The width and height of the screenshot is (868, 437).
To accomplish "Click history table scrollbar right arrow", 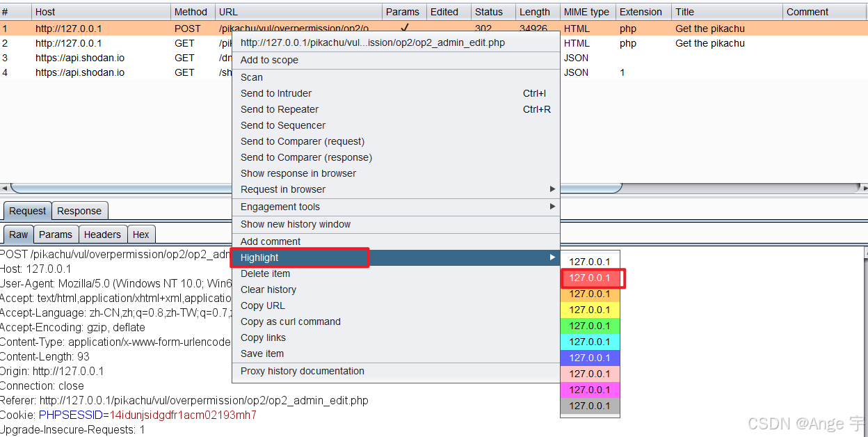I will pyautogui.click(x=864, y=188).
